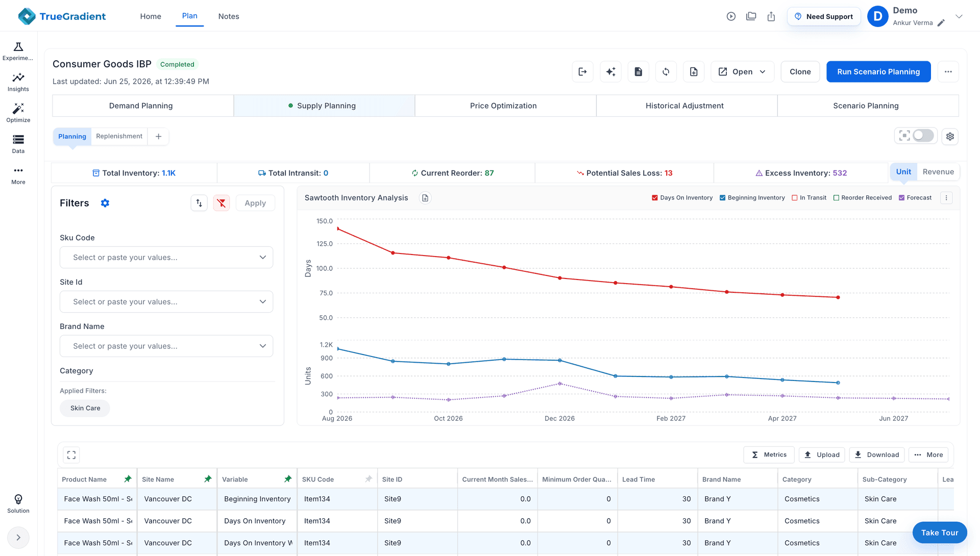Expand the Demo account chevron
This screenshot has width=980, height=556.
point(959,16)
